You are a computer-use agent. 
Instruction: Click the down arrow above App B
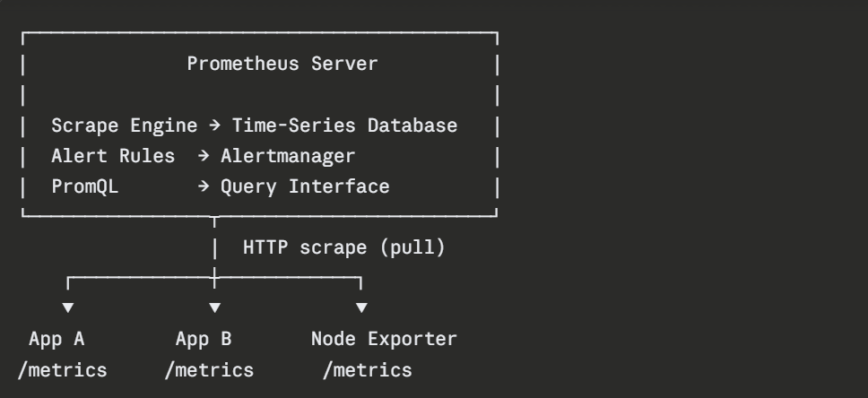coord(214,309)
